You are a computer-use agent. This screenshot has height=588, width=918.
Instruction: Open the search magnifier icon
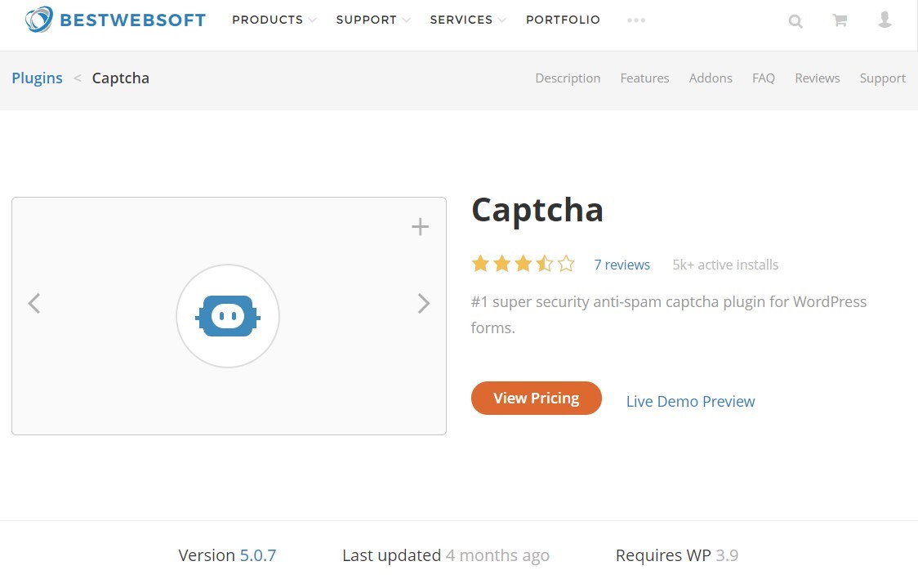click(x=795, y=22)
